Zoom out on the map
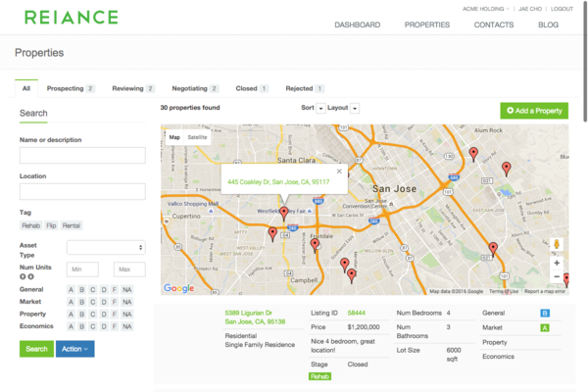Screen dimensions: 588x392 pyautogui.click(x=557, y=276)
